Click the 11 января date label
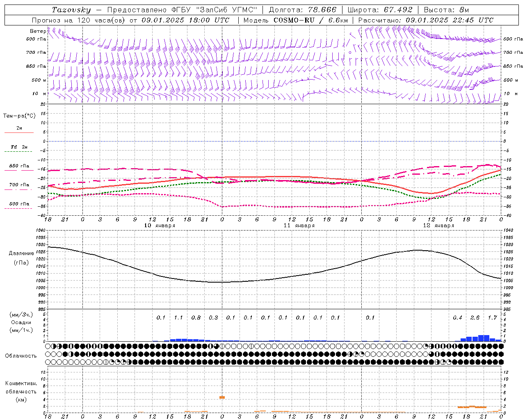 pyautogui.click(x=299, y=226)
